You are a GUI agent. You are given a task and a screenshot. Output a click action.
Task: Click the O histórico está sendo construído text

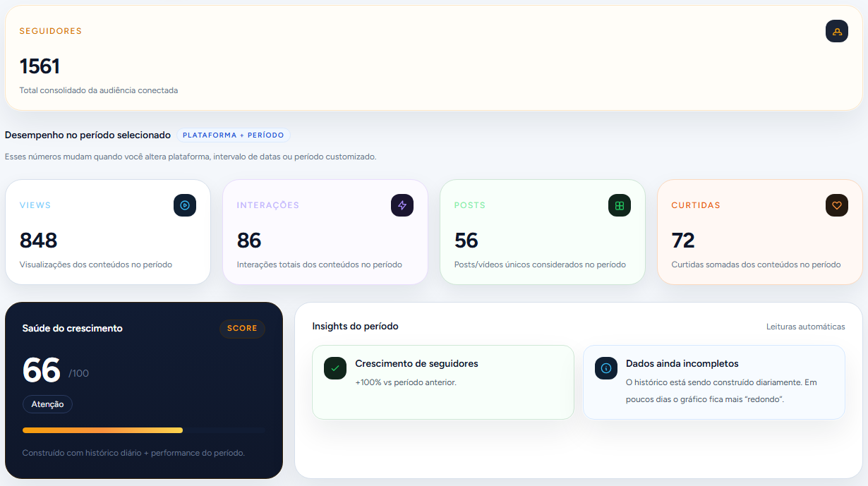(721, 391)
